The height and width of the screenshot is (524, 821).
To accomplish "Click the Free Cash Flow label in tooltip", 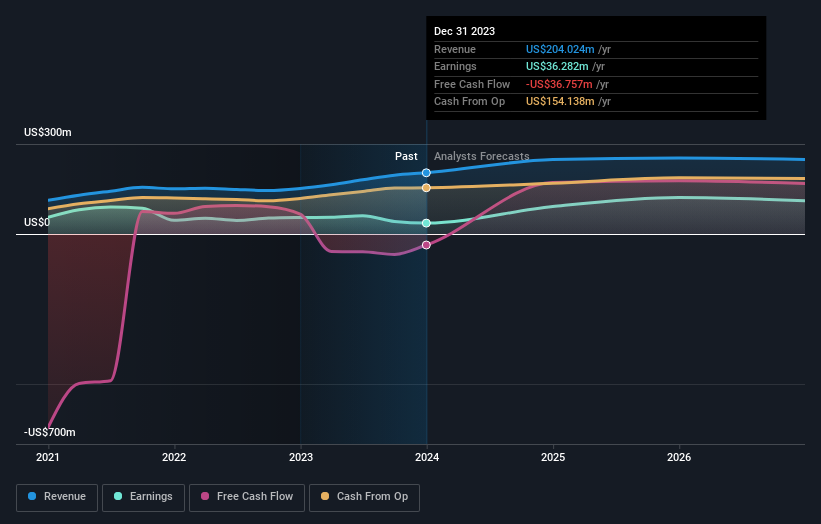I will pos(472,84).
